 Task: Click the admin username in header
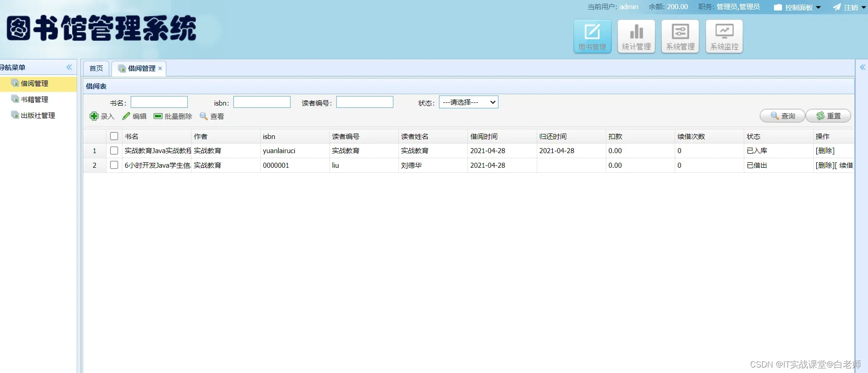click(629, 7)
